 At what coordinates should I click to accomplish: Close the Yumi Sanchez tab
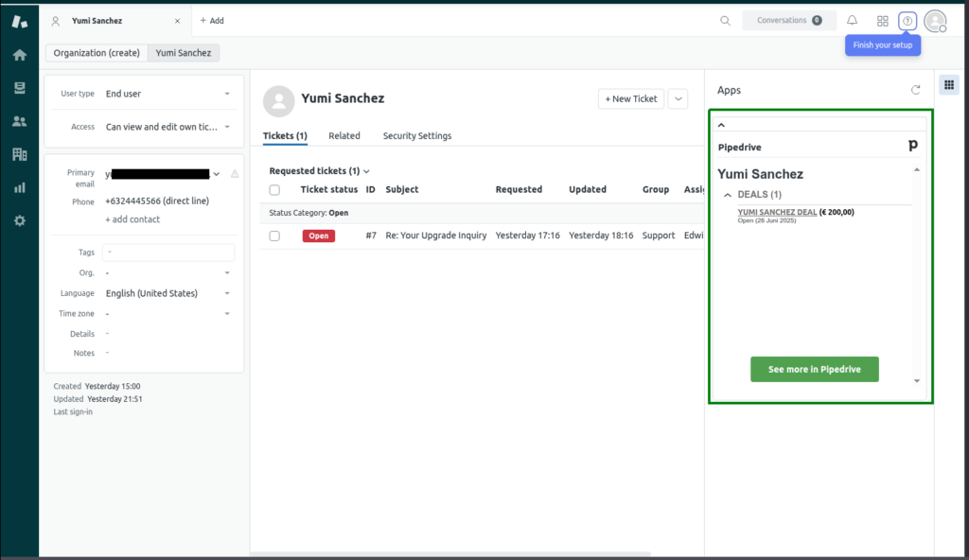pos(177,21)
